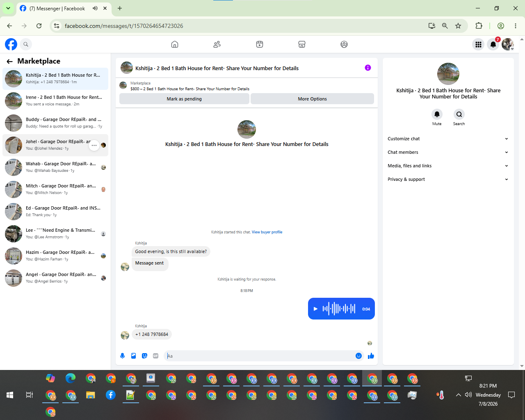
Task: Open the Windows notification center
Action: coord(511,395)
